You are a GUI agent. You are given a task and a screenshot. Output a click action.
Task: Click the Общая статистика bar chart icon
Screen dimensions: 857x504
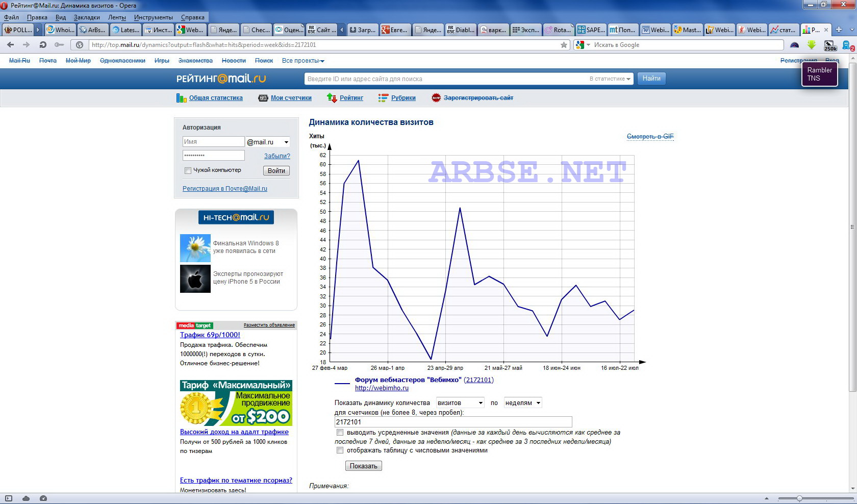(181, 98)
